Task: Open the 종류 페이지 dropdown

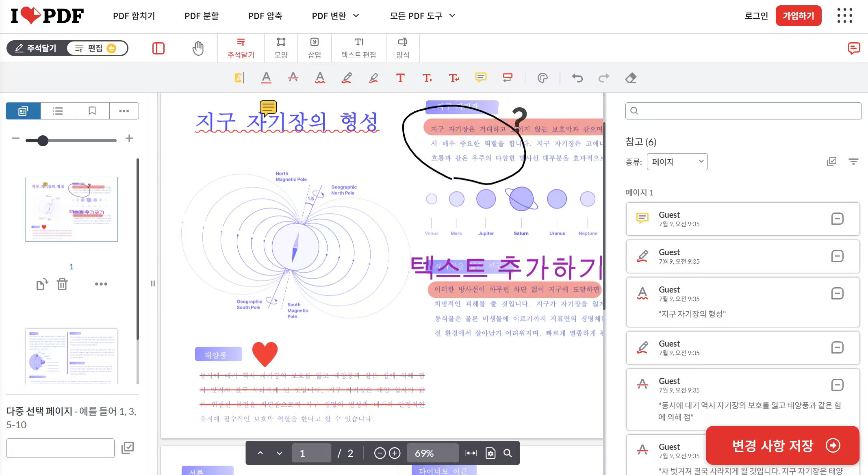Action: coord(677,162)
